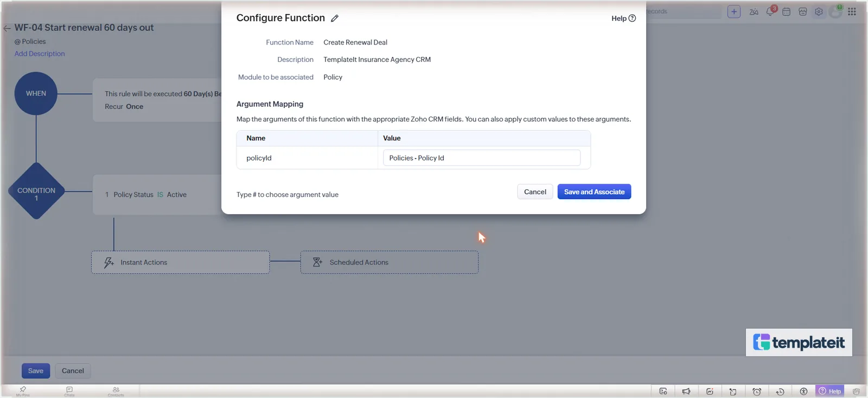Click the policyId argument name
Image resolution: width=868 pixels, height=398 pixels.
(x=259, y=158)
